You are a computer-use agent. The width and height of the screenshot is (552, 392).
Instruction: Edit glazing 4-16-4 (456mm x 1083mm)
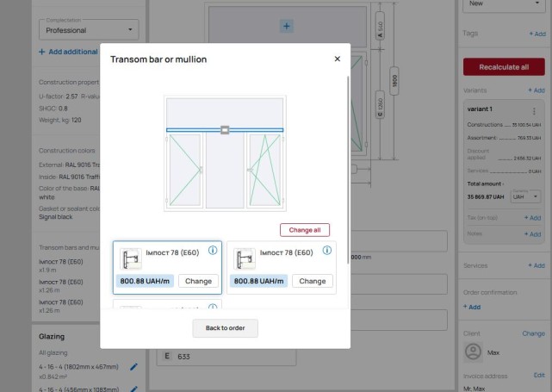click(x=133, y=389)
